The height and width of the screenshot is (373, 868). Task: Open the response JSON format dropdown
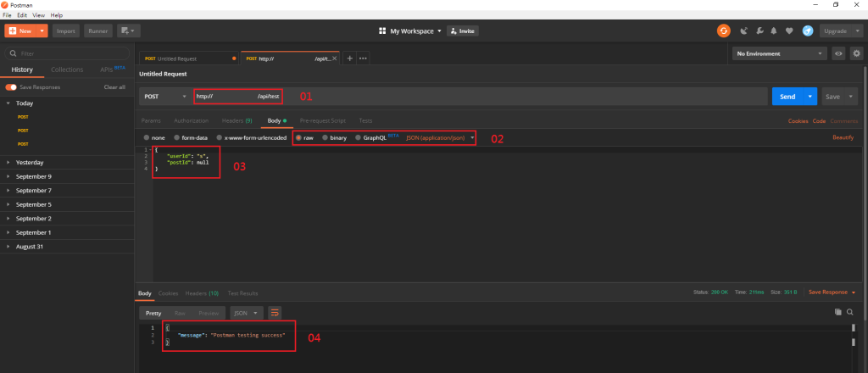coord(247,313)
